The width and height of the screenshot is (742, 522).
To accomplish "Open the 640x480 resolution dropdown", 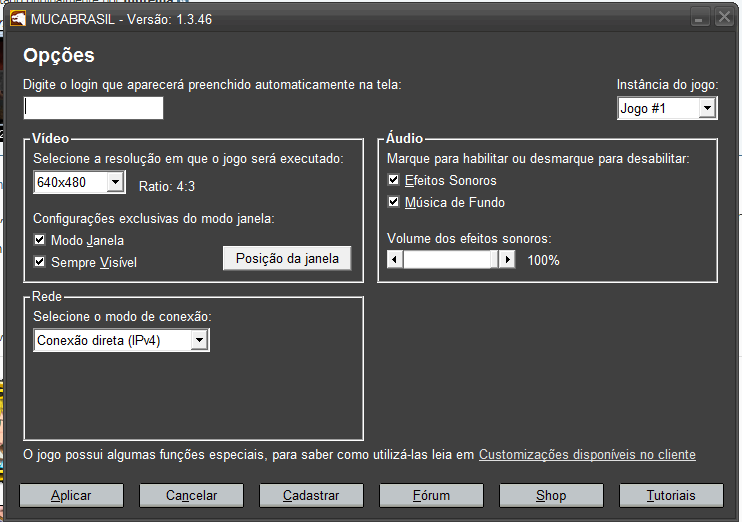I will click(115, 182).
